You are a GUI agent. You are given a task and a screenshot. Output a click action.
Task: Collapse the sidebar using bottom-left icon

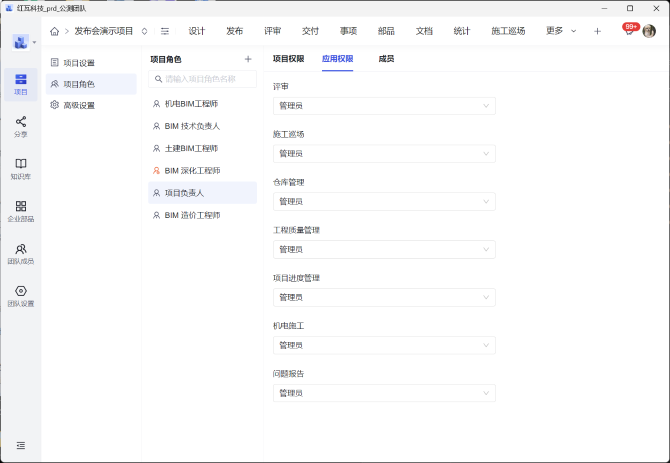[21, 445]
